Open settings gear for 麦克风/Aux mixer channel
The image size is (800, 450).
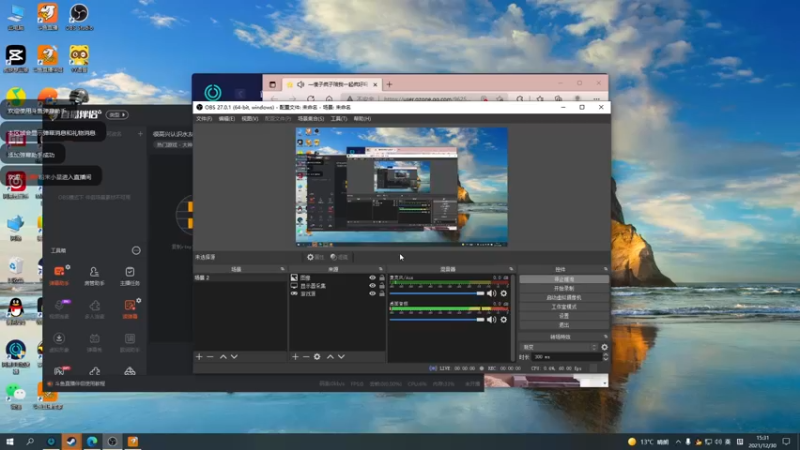[x=504, y=293]
